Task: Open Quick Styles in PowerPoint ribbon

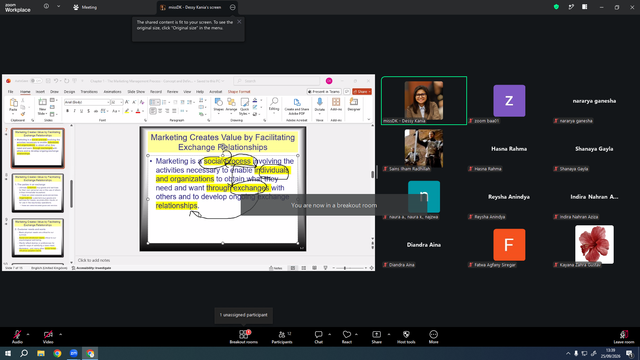Action: (x=244, y=106)
